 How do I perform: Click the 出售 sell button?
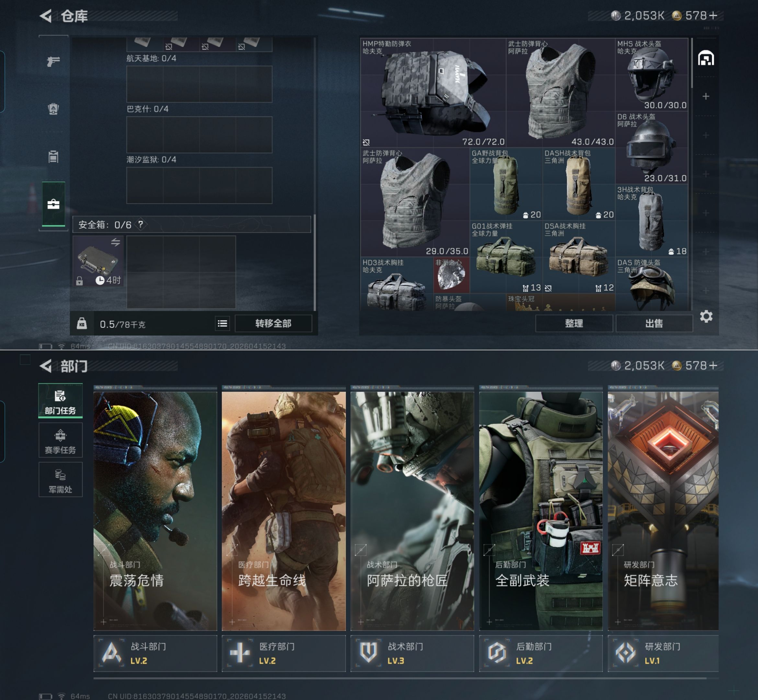pos(654,323)
